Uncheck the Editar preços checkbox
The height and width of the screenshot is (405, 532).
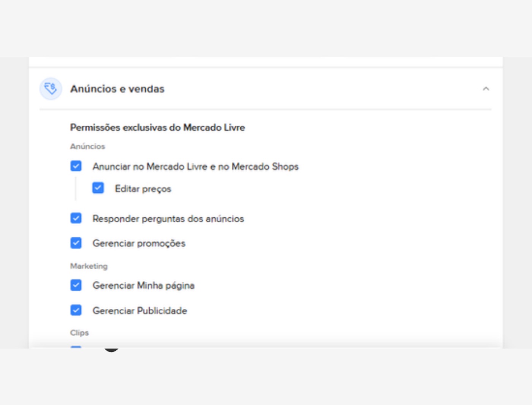pyautogui.click(x=98, y=188)
